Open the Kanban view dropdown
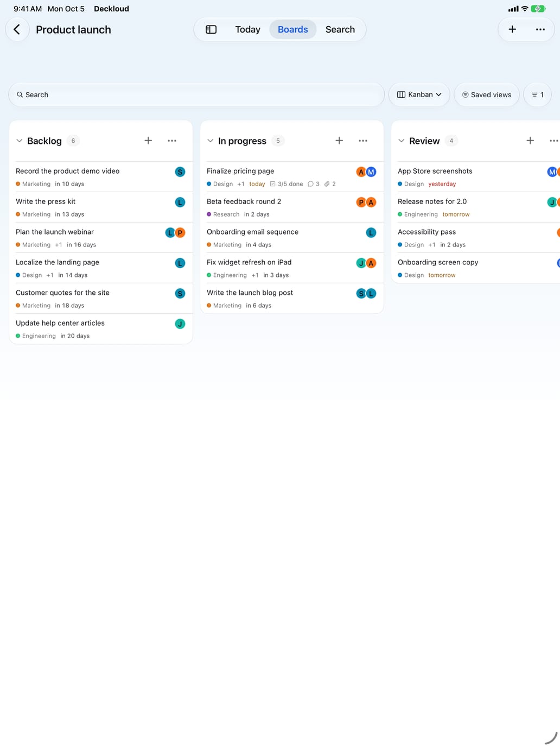 419,94
